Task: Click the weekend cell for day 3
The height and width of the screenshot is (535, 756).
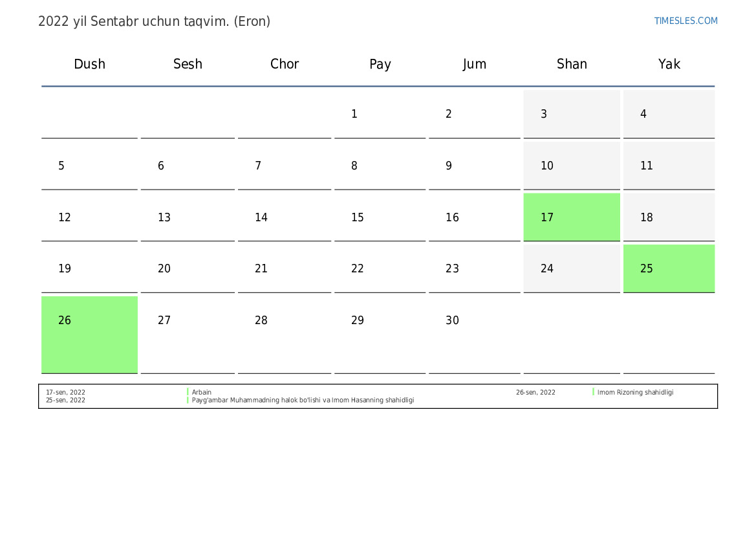Action: [x=572, y=114]
